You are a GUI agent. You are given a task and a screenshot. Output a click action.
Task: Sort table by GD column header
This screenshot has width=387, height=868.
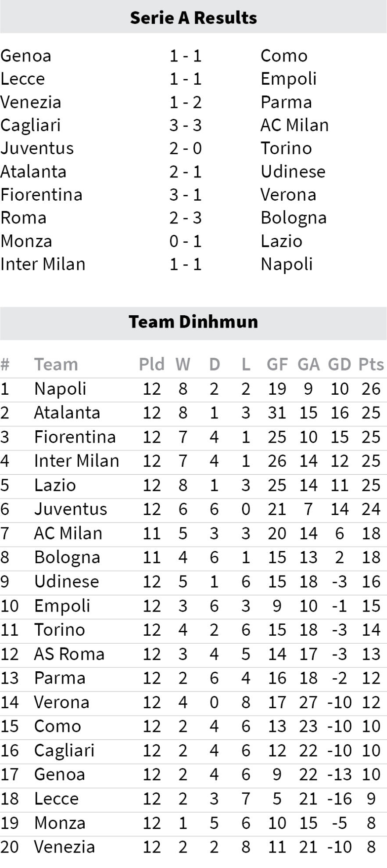[340, 364]
